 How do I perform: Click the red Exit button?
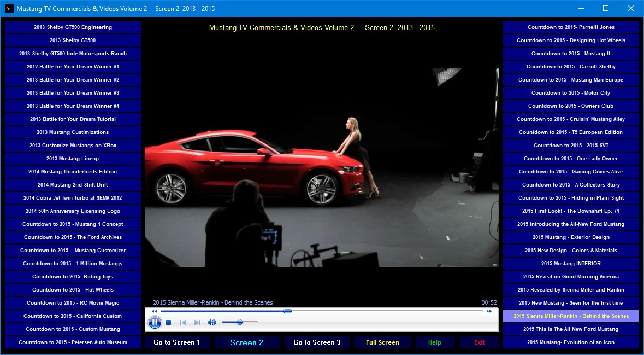click(479, 342)
